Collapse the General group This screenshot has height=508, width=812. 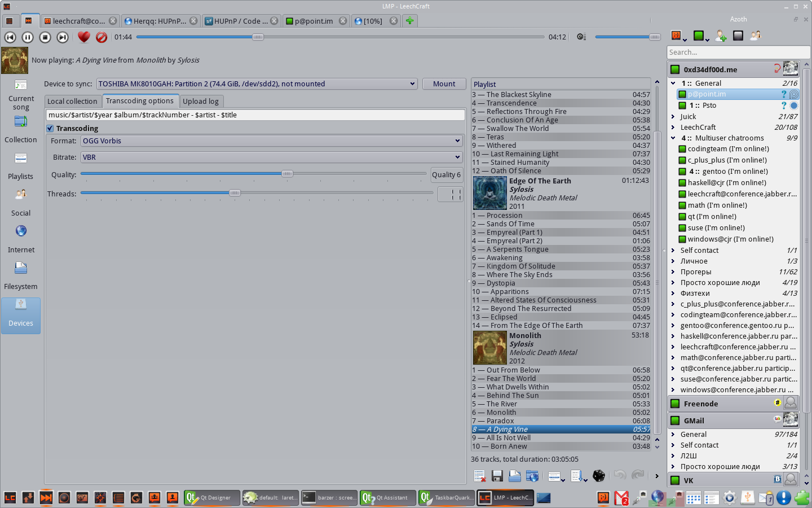pos(673,83)
